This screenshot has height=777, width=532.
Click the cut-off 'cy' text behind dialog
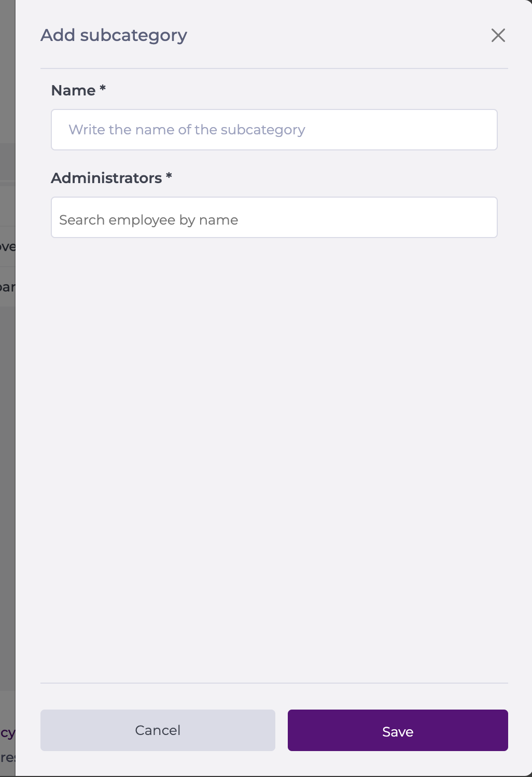point(7,733)
